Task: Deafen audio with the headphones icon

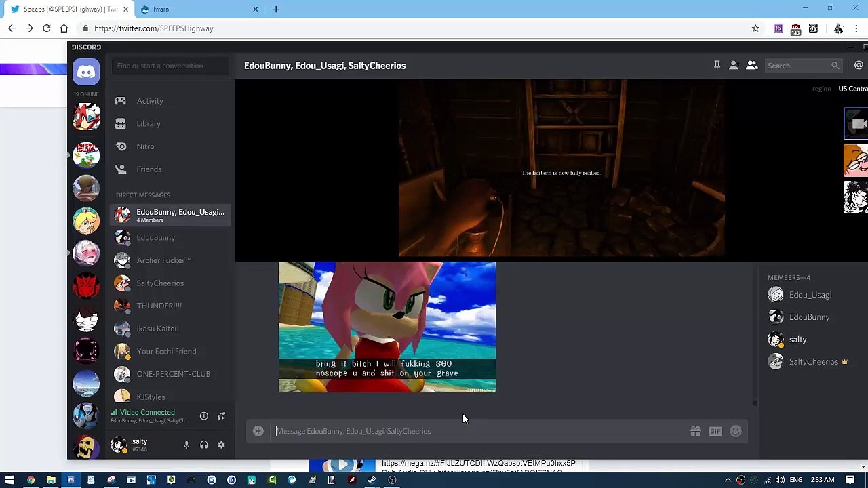Action: tap(203, 445)
